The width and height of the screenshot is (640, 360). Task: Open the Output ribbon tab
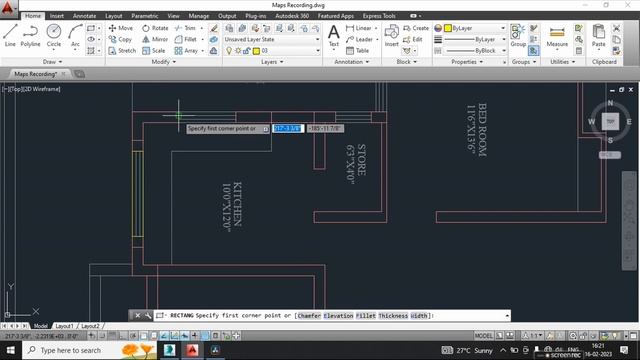coord(227,16)
